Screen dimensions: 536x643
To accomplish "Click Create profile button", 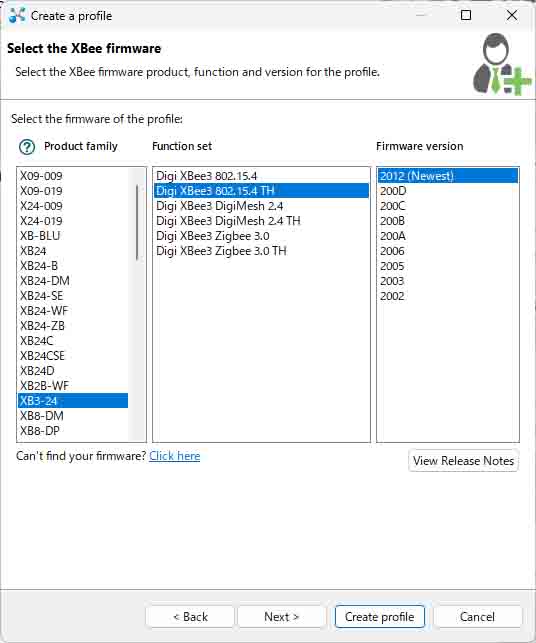I will click(379, 616).
